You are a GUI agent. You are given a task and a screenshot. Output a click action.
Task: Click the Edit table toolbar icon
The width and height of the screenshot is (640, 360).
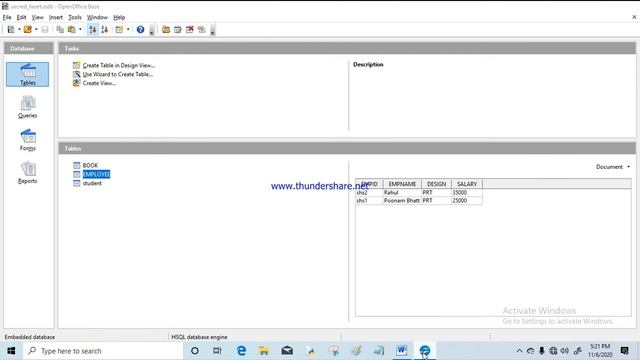coord(178,29)
